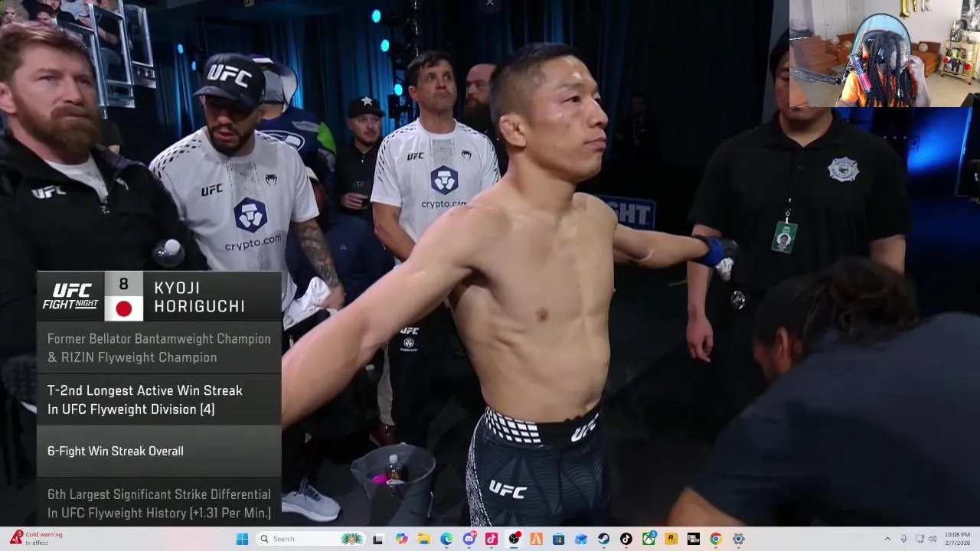Open the orange taskbar app icon
Screen dimensions: 980x551
537,539
